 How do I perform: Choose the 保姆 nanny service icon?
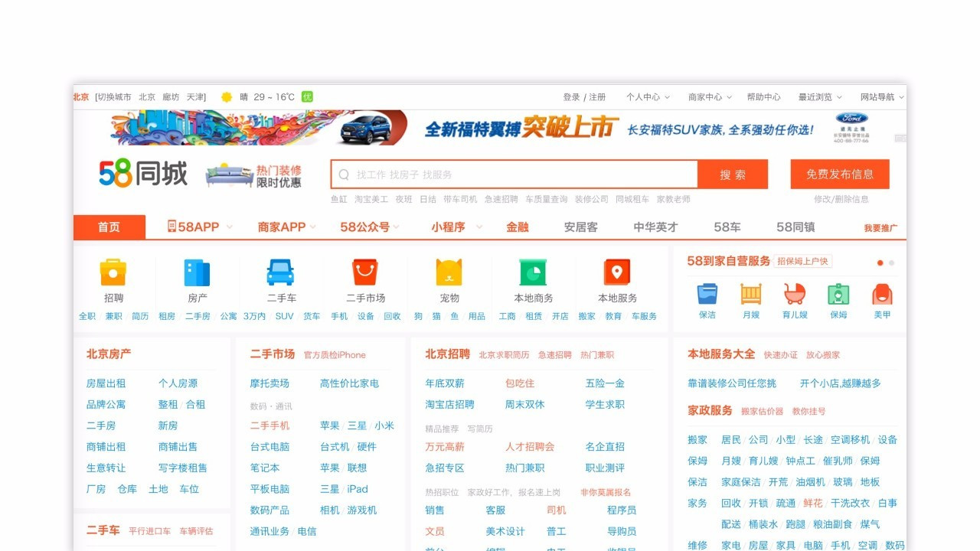(838, 294)
